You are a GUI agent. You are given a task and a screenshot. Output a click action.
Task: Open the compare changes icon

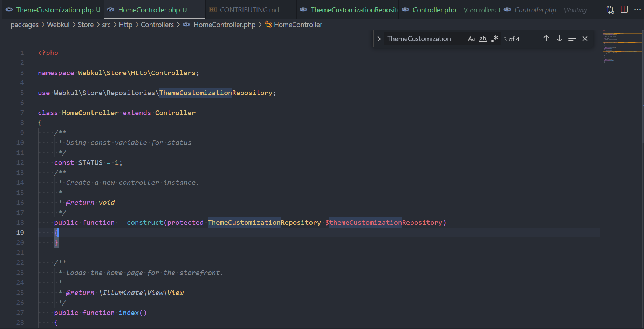click(x=610, y=10)
